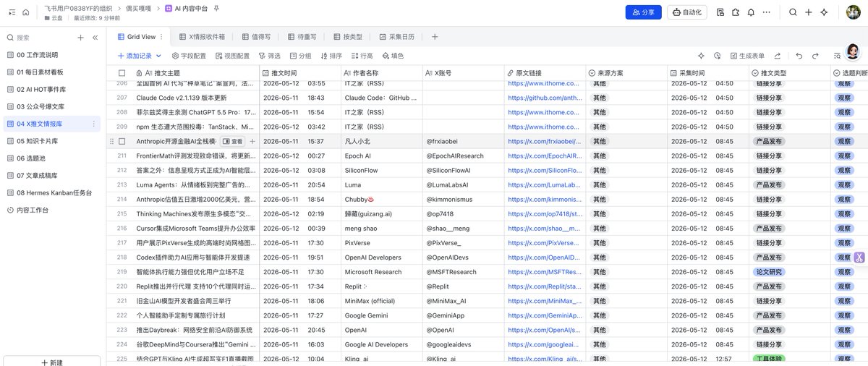Redo the last action
868x366 pixels.
(x=815, y=56)
